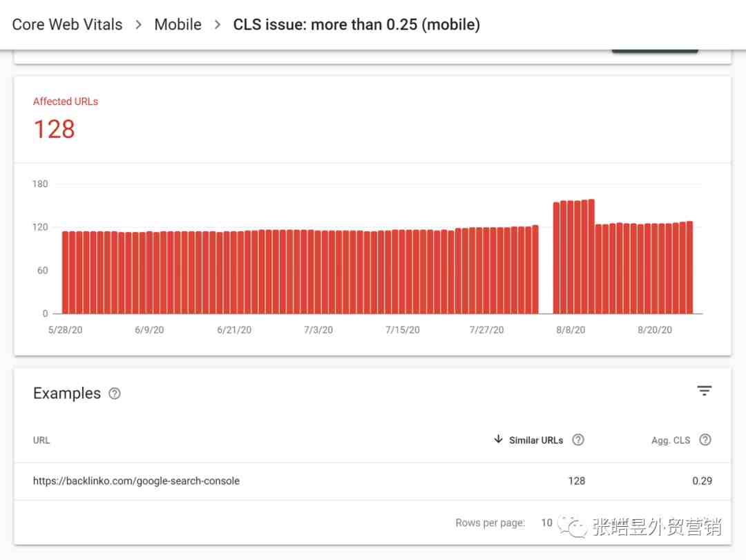Click the 7/15/20 axis date label
Image resolution: width=746 pixels, height=560 pixels.
click(x=403, y=330)
